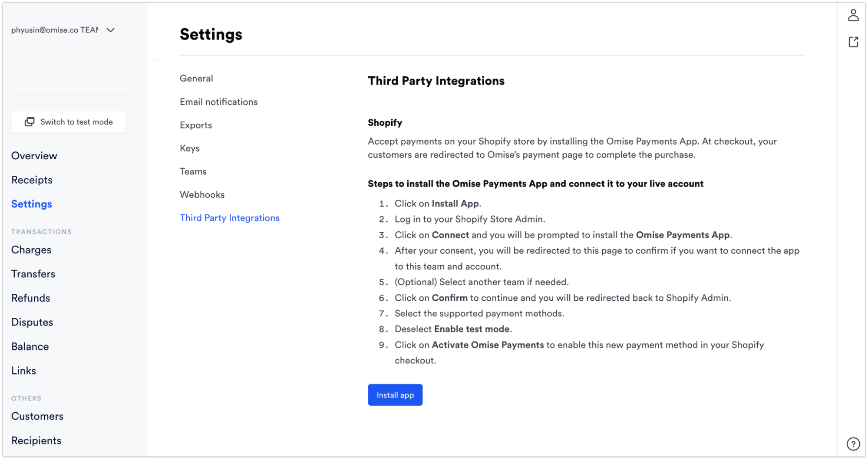Open the Teams settings page
Viewport: 868px width, 460px height.
pyautogui.click(x=193, y=171)
